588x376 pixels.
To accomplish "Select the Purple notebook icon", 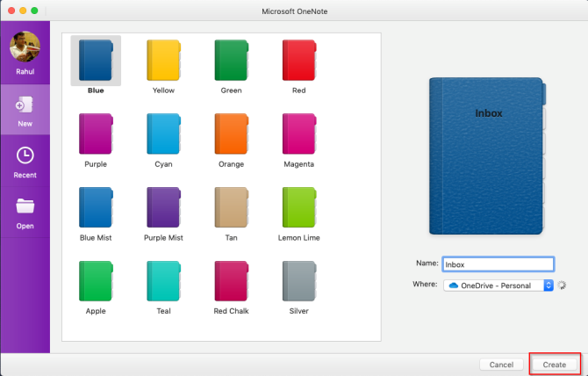I will click(96, 134).
